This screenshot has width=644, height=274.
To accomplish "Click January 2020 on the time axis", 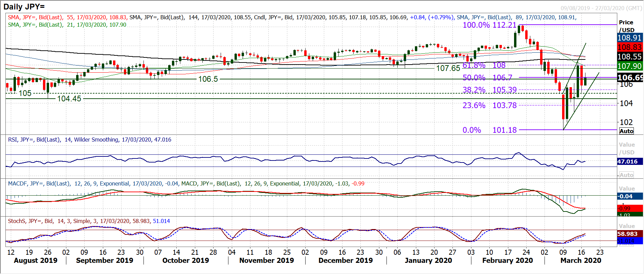I will coord(428,260).
